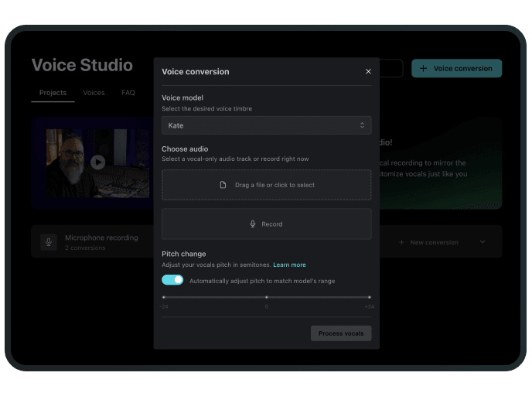The width and height of the screenshot is (532, 393).
Task: Click the pitch slider center point at 0
Action: (x=266, y=297)
